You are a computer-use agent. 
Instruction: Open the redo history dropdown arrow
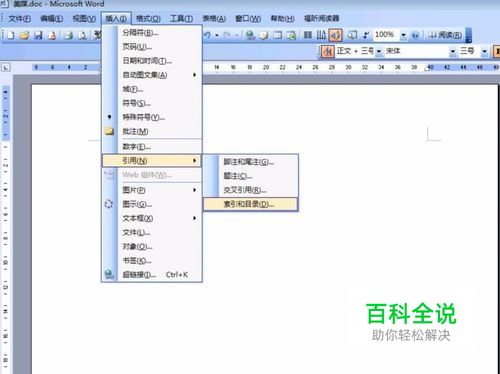point(237,35)
